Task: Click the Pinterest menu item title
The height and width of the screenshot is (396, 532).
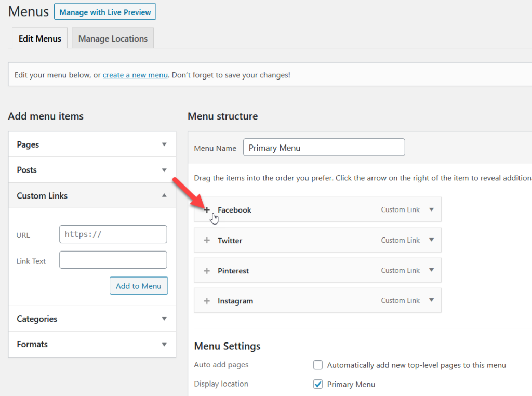Action: 233,271
